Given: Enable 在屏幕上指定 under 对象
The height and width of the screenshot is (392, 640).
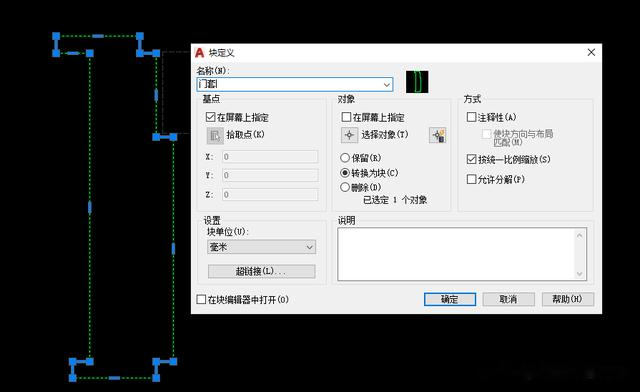Looking at the screenshot, I should click(x=346, y=117).
